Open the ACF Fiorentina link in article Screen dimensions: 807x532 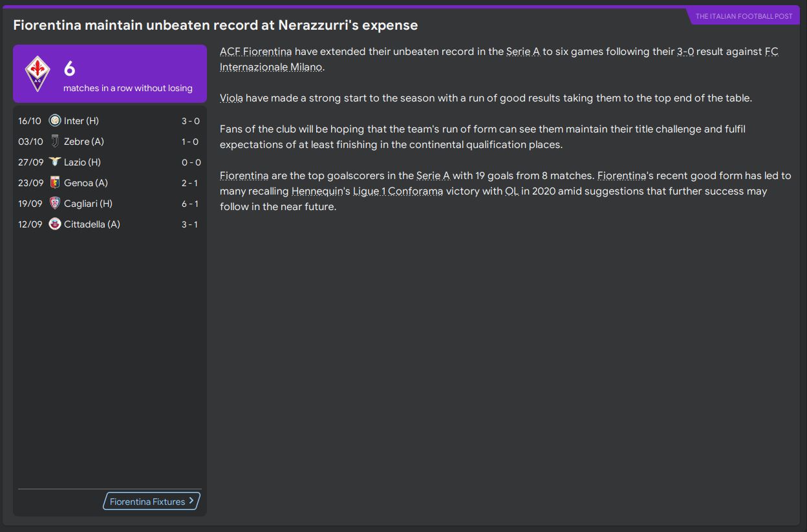pos(255,52)
